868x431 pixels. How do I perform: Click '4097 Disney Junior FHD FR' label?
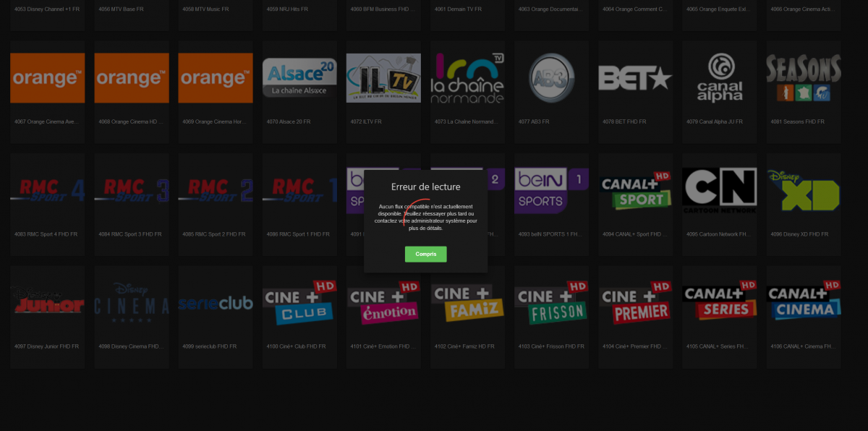point(48,347)
